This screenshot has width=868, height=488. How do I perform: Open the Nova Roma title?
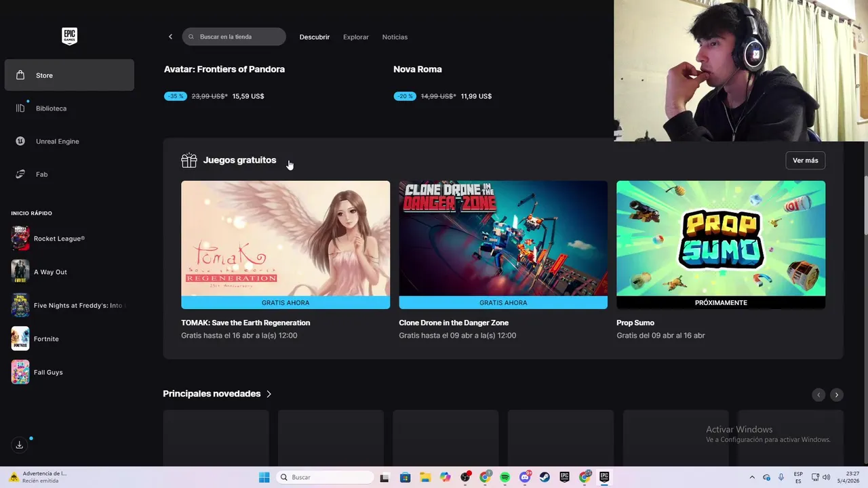(418, 69)
